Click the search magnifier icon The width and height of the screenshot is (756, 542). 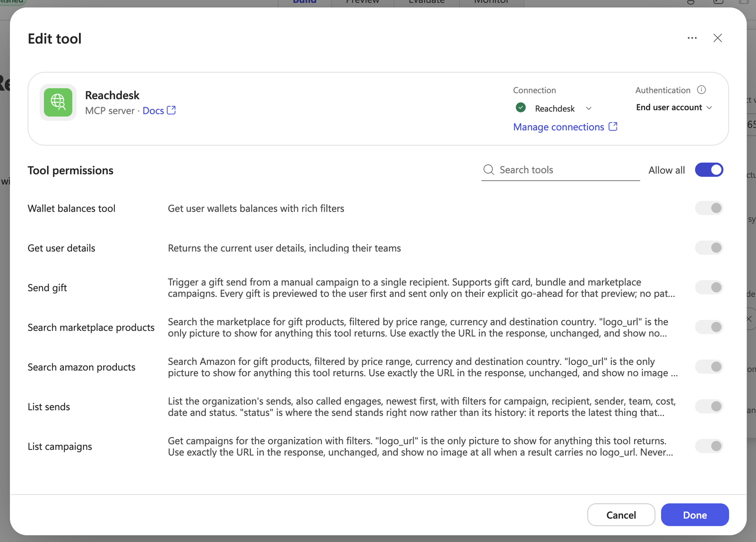coord(489,170)
